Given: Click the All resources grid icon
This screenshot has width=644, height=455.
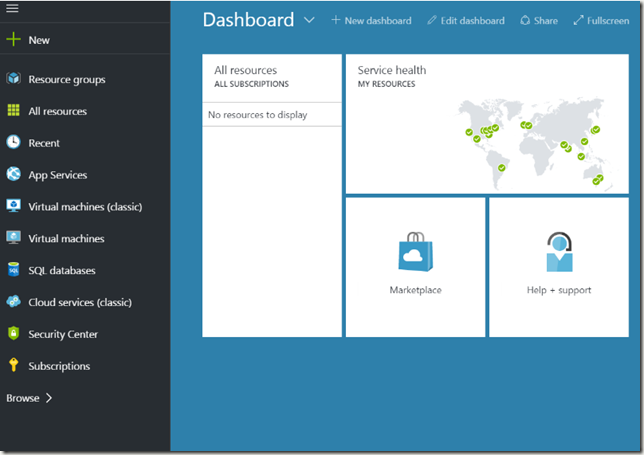Looking at the screenshot, I should (13, 110).
